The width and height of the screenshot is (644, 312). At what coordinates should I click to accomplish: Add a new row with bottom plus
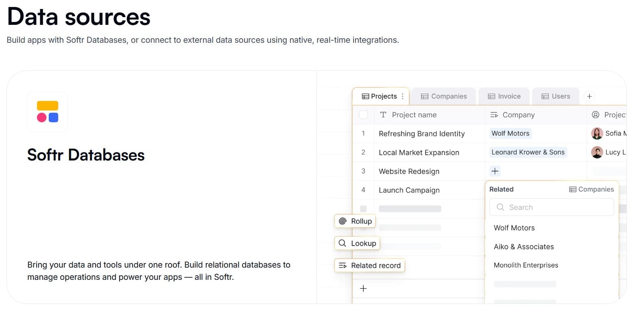(x=363, y=288)
